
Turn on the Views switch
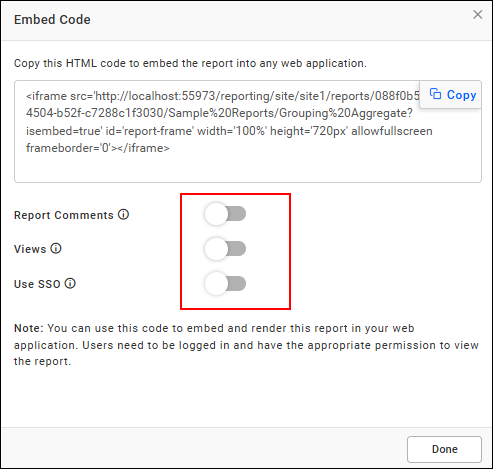pyautogui.click(x=225, y=249)
